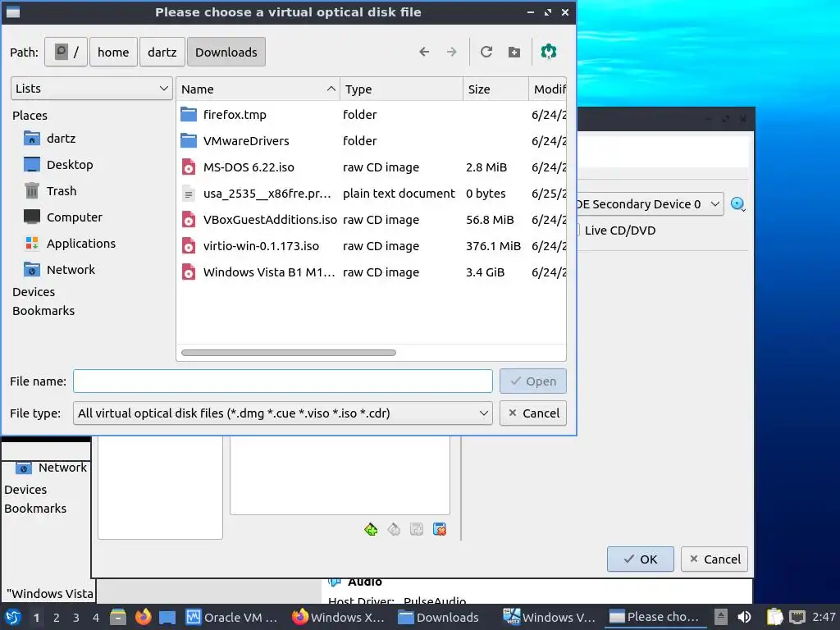
Task: Click Cancel in the settings window
Action: (x=714, y=559)
